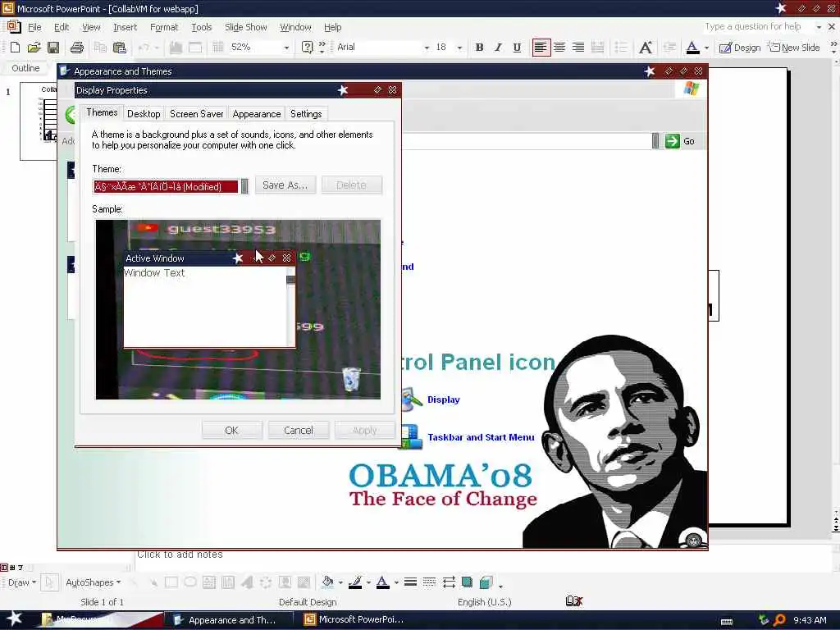The height and width of the screenshot is (630, 840).
Task: Open the Arial font name dropdown
Action: pyautogui.click(x=427, y=48)
